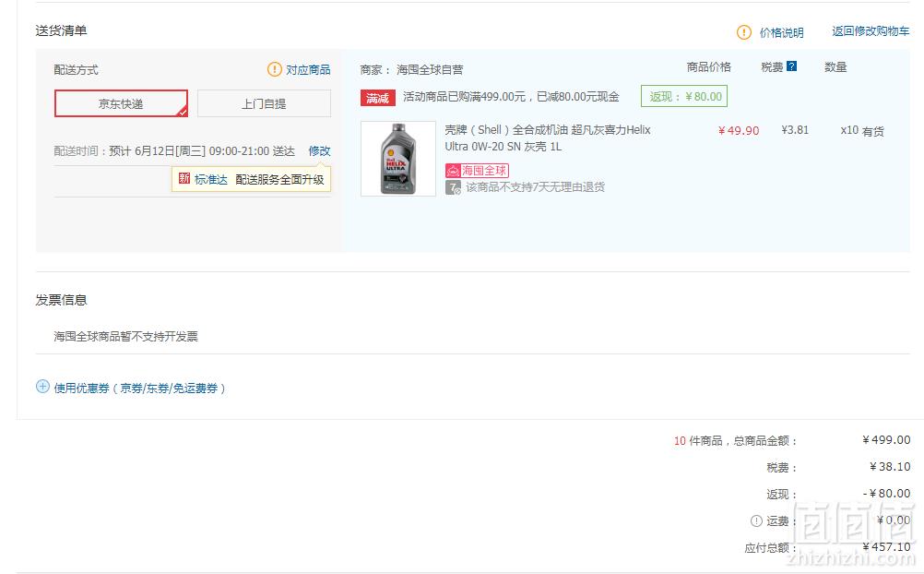
Task: Select 上门自提 pickup option
Action: click(x=264, y=104)
